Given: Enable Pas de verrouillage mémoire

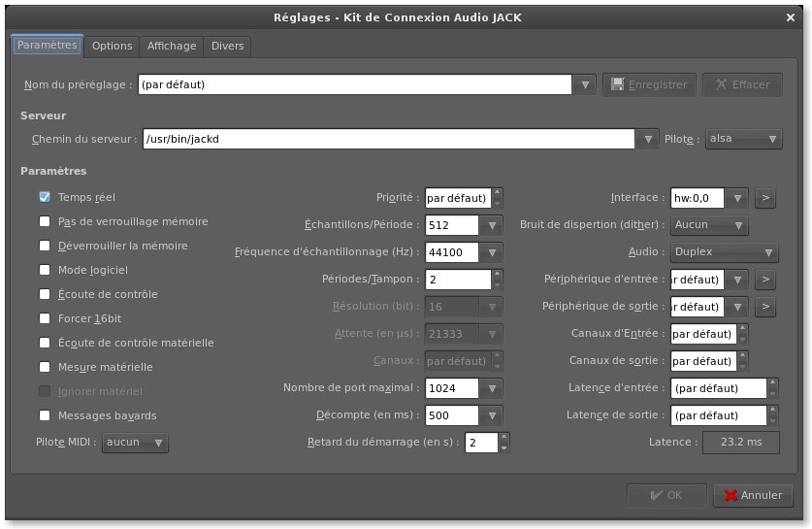Looking at the screenshot, I should pyautogui.click(x=45, y=221).
